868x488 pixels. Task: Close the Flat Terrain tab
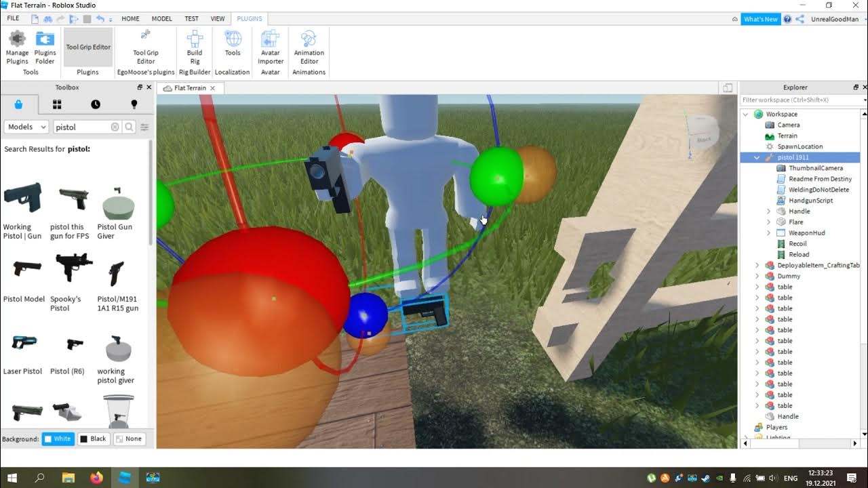tap(212, 88)
